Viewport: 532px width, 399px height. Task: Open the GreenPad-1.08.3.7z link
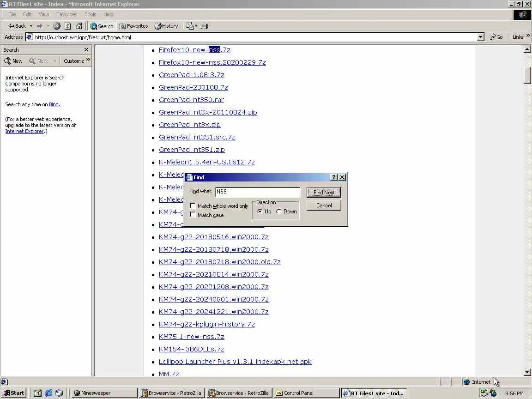tap(191, 75)
